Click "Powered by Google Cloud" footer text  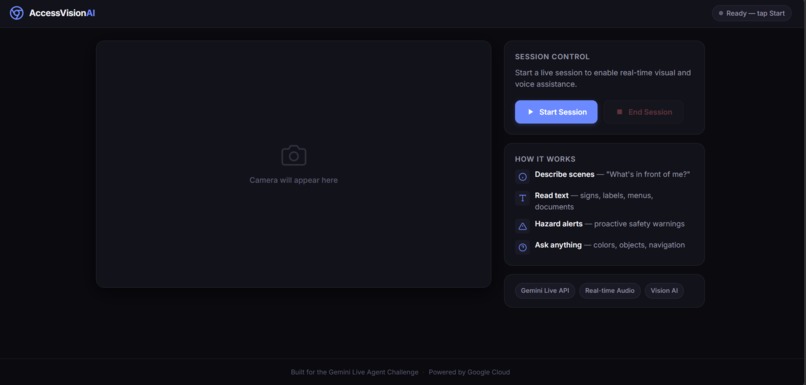[x=469, y=372]
